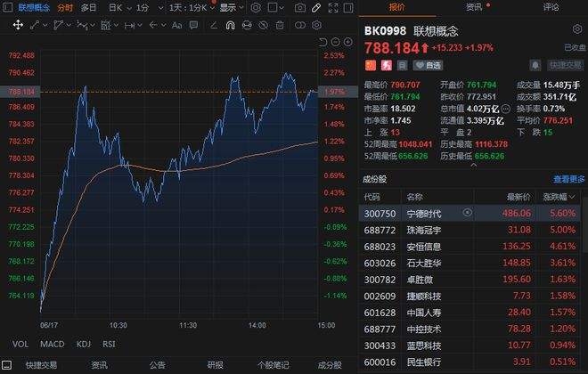Select the price range ruler tool
Screen dimensions: 588x374
click(x=130, y=25)
